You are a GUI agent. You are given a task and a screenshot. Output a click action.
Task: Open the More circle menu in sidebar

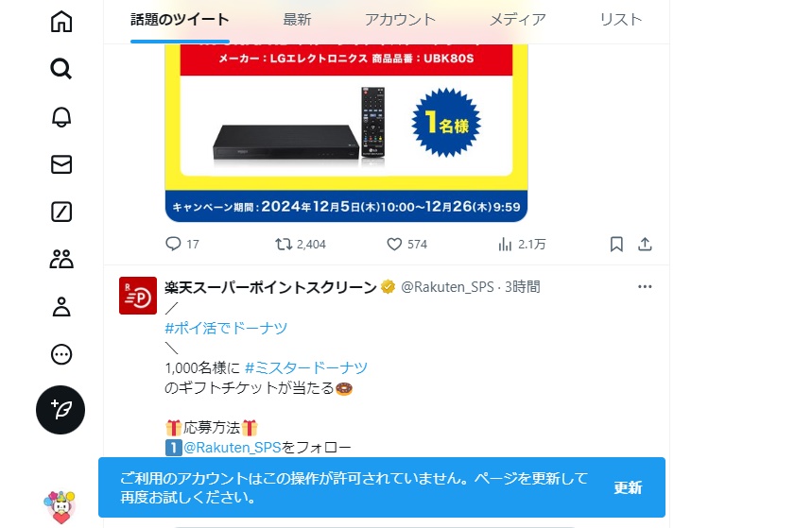pos(61,354)
